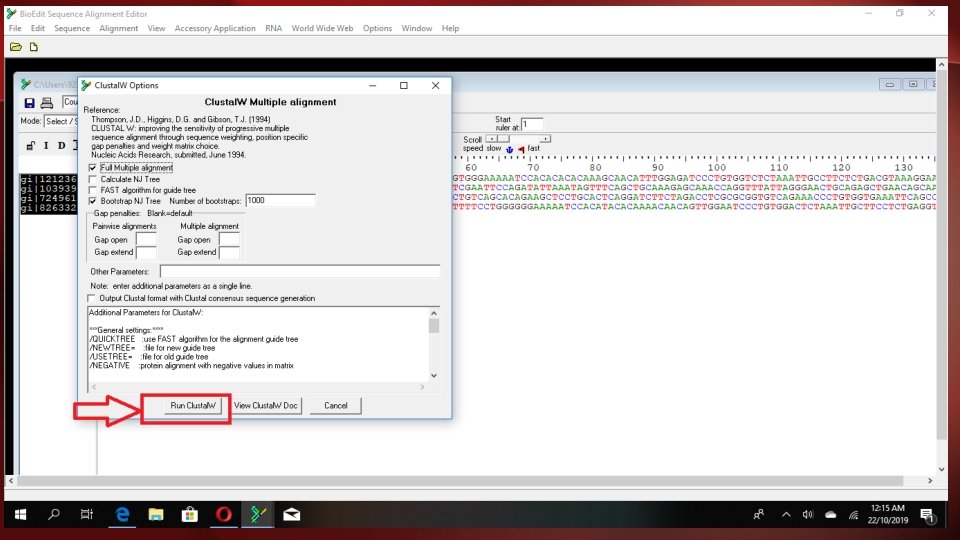The width and height of the screenshot is (960, 540).
Task: Open the Sequence menu
Action: click(72, 28)
